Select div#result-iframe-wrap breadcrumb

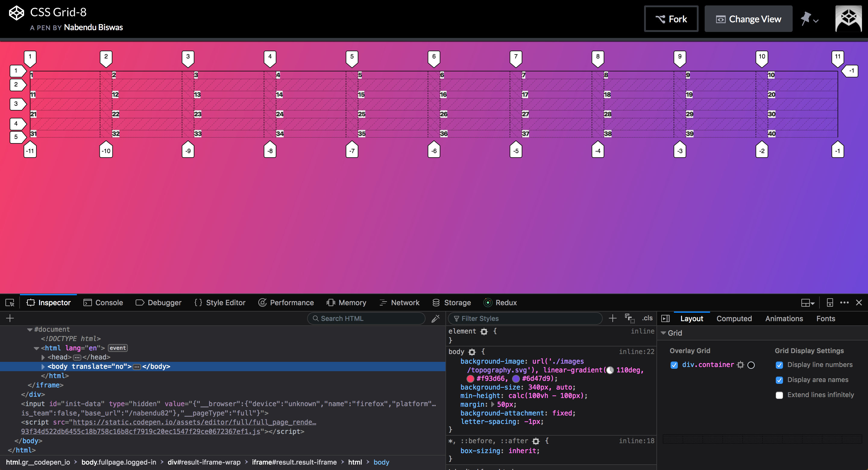point(204,462)
